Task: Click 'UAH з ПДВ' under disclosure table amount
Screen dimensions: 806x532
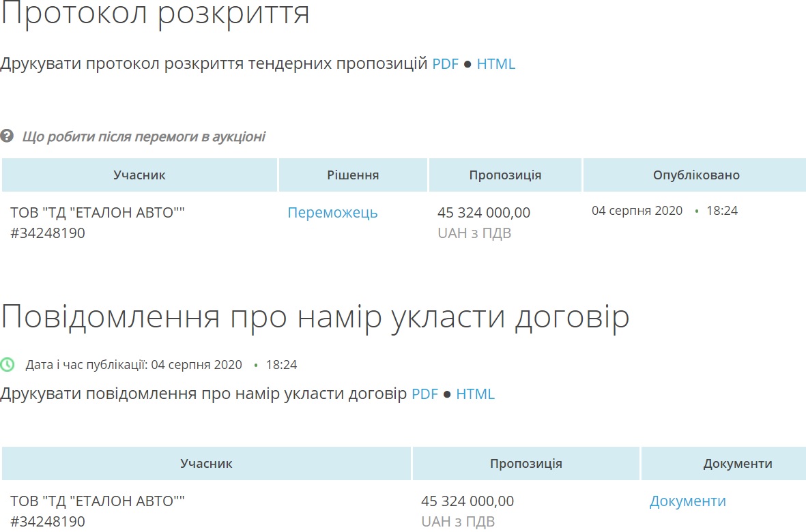Action: (x=474, y=233)
